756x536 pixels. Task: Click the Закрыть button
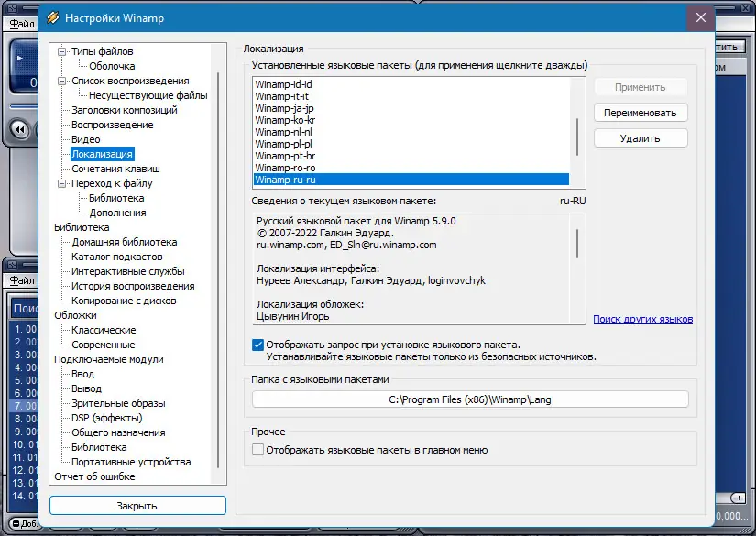point(137,506)
